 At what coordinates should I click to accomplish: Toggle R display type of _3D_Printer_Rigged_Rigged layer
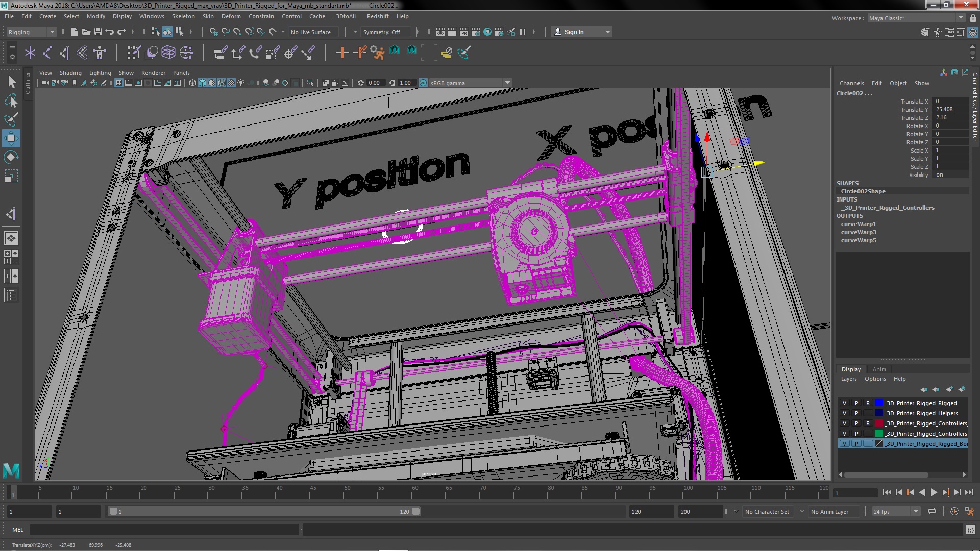click(x=868, y=403)
